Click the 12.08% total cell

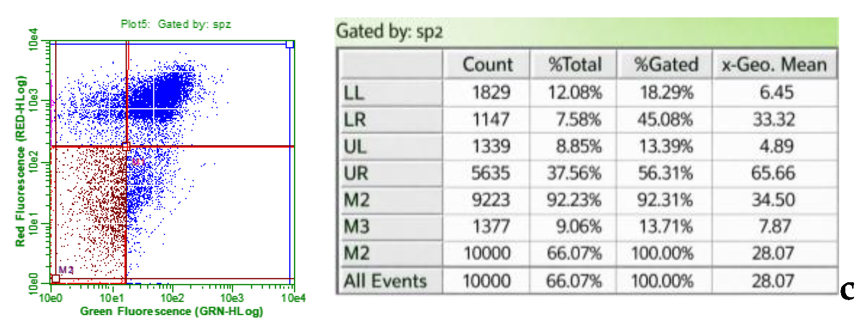coord(574,92)
